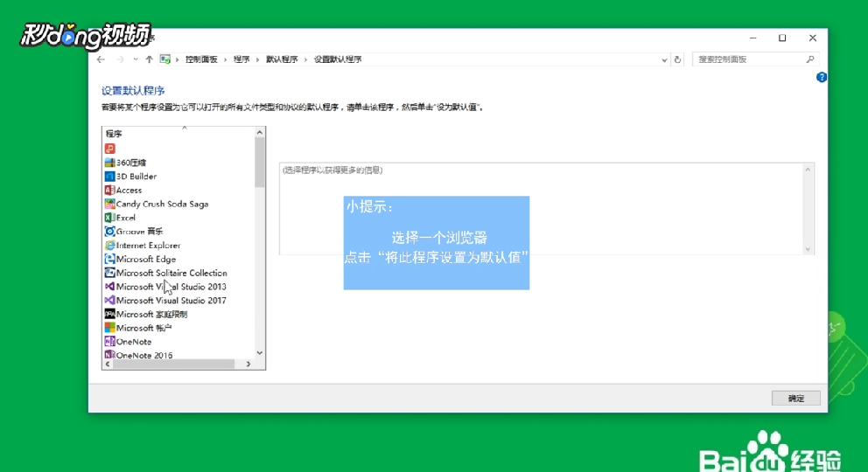This screenshot has height=472, width=868.
Task: Select the Groove 音乐 text row
Action: point(139,232)
